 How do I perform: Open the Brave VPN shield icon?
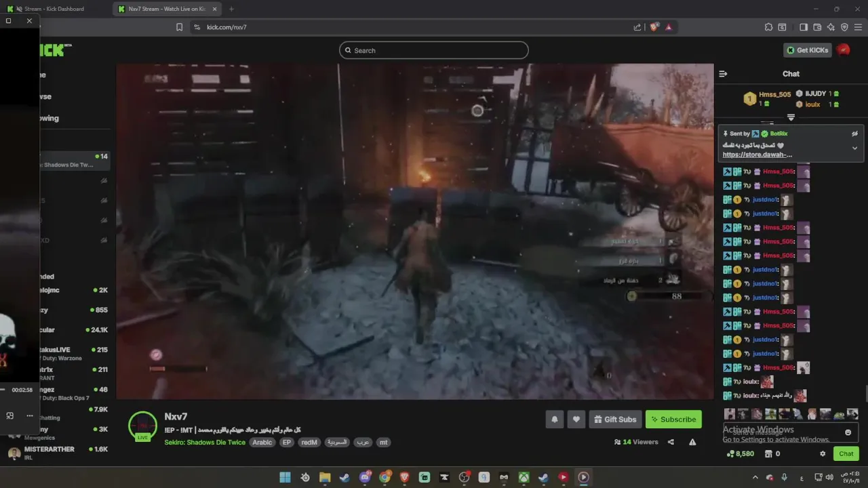tap(844, 27)
